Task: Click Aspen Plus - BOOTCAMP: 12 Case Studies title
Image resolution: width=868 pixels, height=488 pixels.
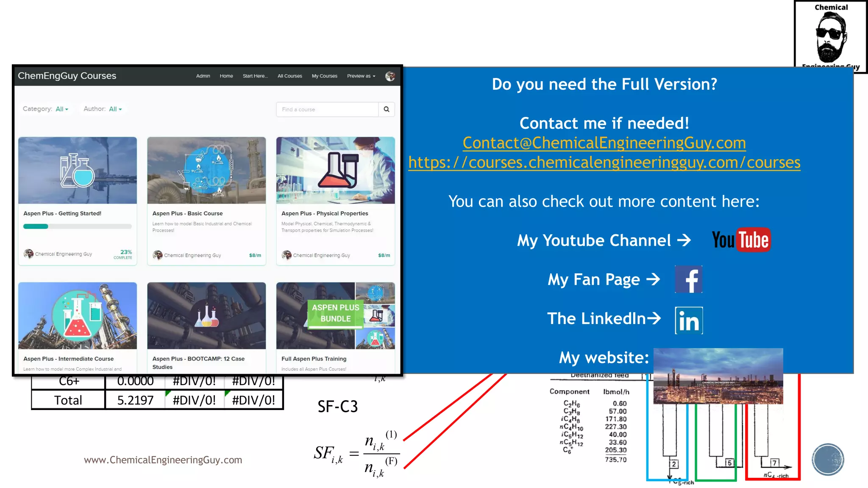Action: click(x=198, y=363)
